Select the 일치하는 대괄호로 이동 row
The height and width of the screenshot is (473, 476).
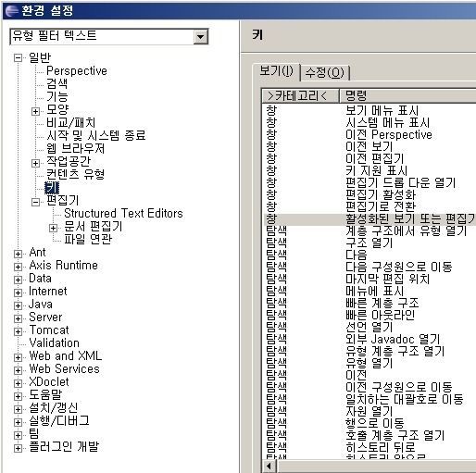click(370, 399)
